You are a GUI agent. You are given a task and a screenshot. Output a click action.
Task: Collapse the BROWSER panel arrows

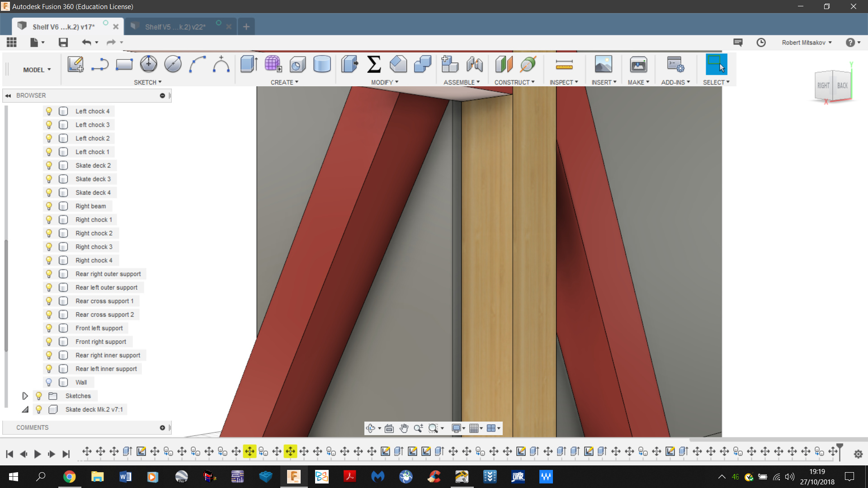8,95
